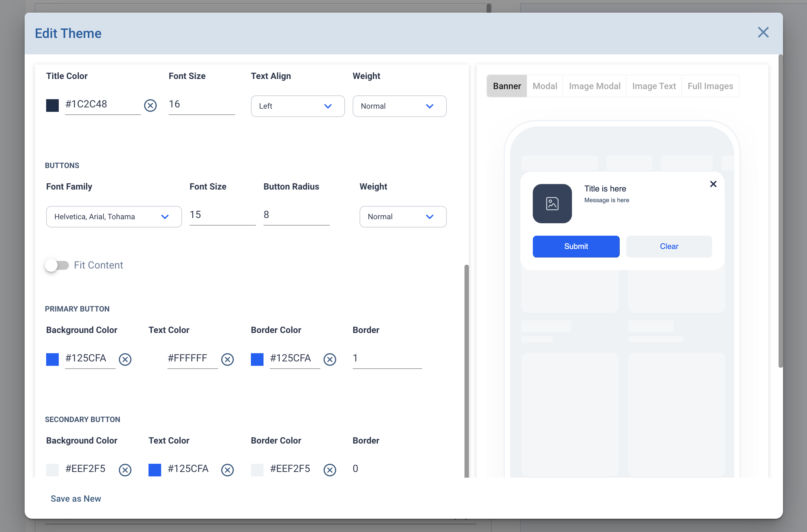Clear primary button border color
Viewport: 807px width, 532px height.
[x=330, y=359]
